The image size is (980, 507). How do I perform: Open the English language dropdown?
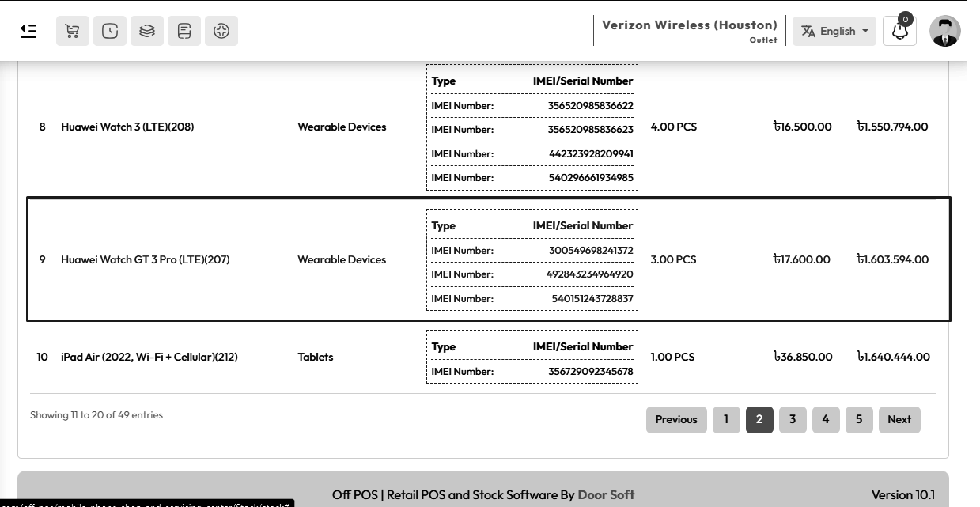834,31
